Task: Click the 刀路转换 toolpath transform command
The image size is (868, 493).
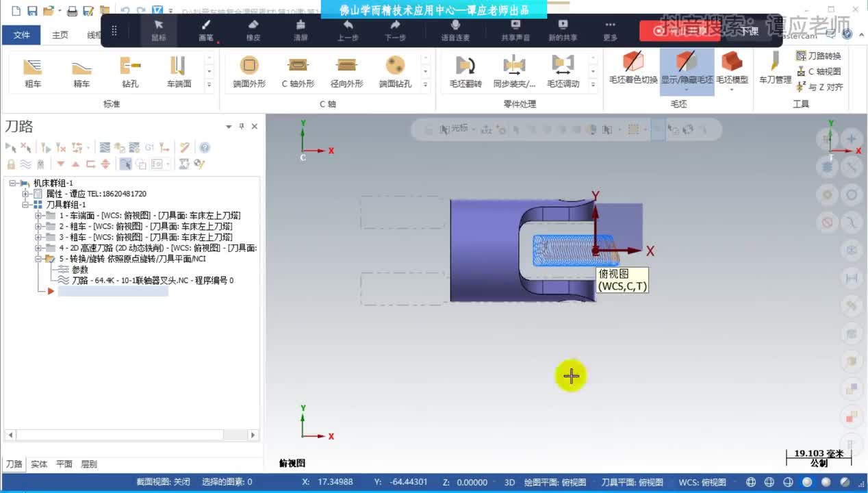Action: point(819,55)
